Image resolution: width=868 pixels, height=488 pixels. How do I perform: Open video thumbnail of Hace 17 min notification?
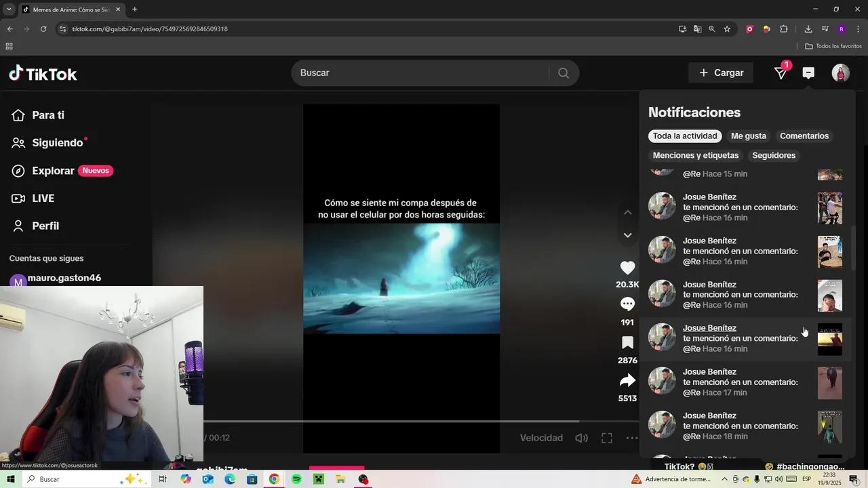pyautogui.click(x=830, y=383)
